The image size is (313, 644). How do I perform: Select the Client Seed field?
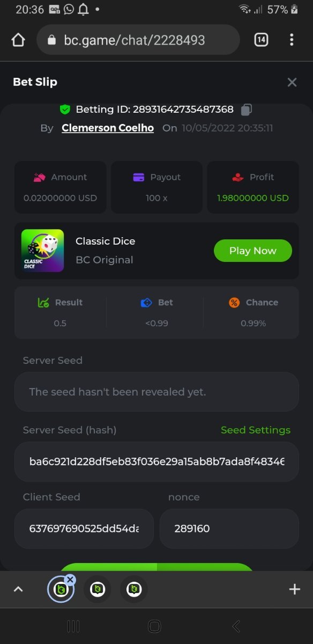[84, 529]
